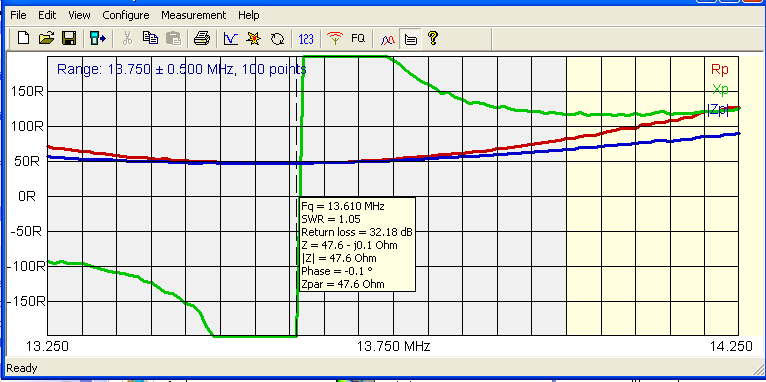Click the Zpar = 47.6 Ohm line

pos(342,284)
